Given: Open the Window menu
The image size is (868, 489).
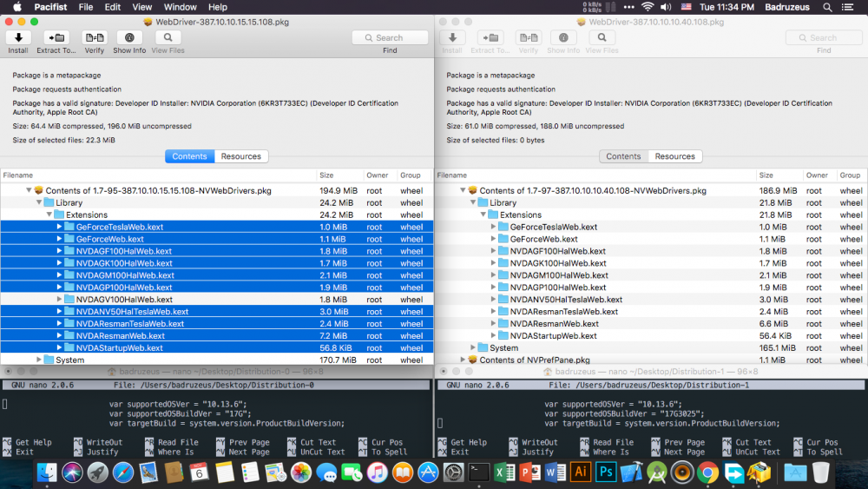Looking at the screenshot, I should 180,7.
